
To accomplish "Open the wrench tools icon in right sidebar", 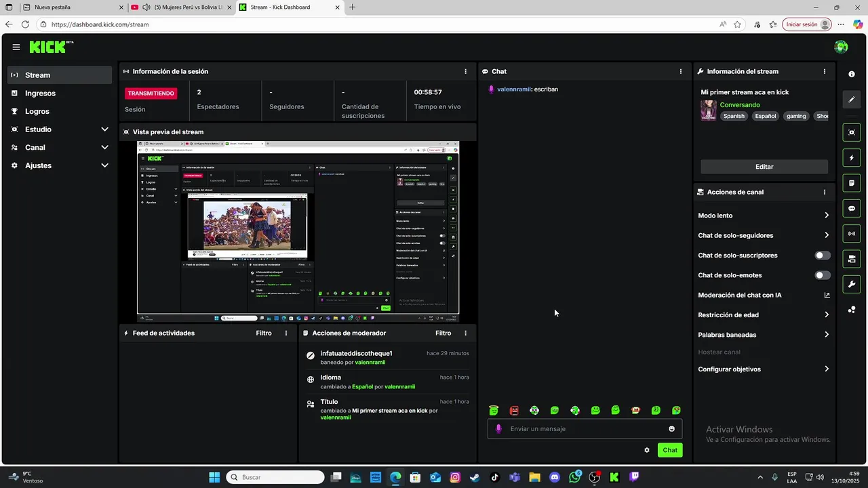I will point(852,284).
